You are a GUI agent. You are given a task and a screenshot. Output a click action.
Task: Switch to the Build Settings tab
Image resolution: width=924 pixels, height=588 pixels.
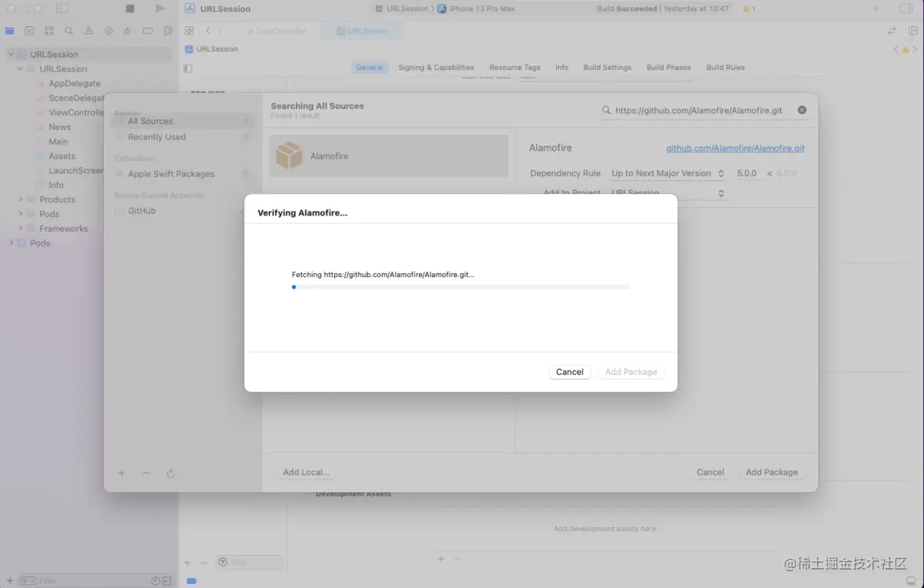tap(608, 68)
